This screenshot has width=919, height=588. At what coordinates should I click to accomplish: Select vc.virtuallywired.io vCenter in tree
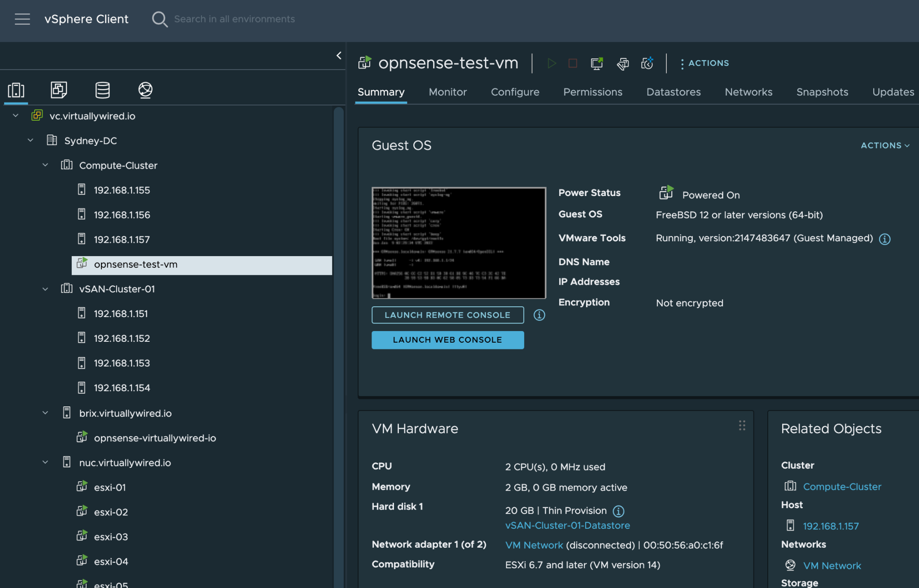point(92,116)
